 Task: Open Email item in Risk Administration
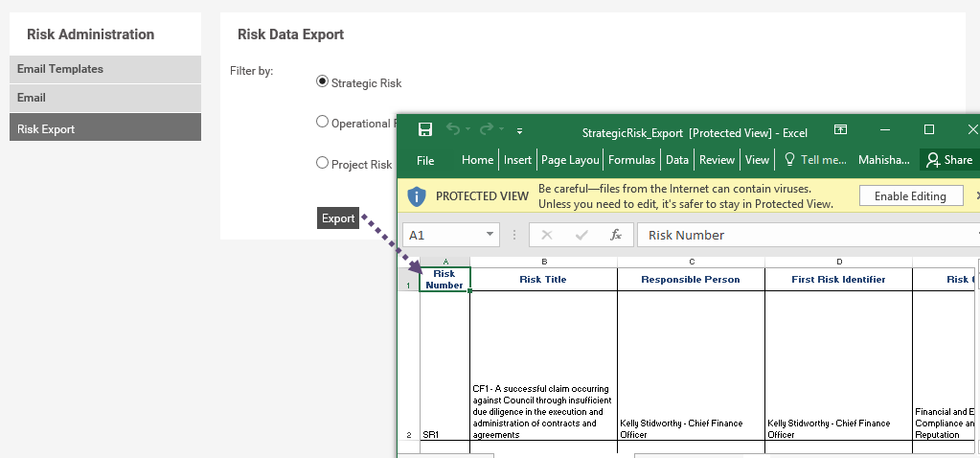click(x=105, y=98)
